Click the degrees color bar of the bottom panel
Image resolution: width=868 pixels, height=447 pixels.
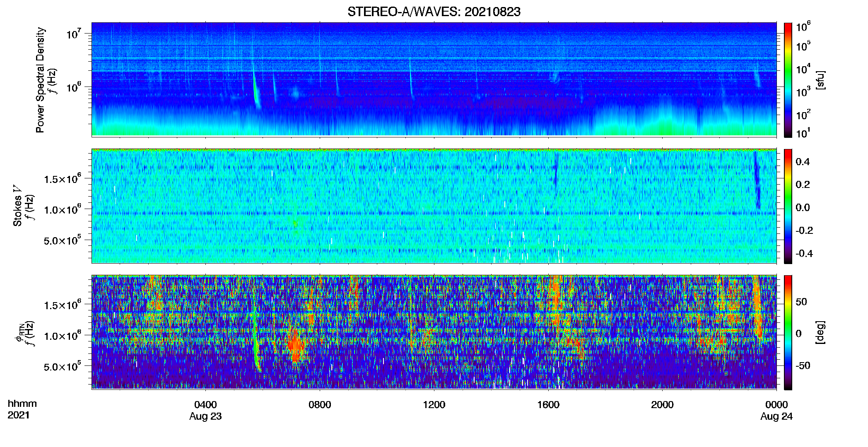coord(788,332)
